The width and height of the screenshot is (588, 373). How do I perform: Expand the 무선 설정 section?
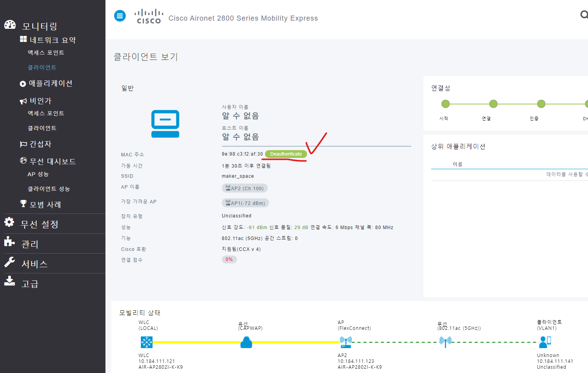40,224
